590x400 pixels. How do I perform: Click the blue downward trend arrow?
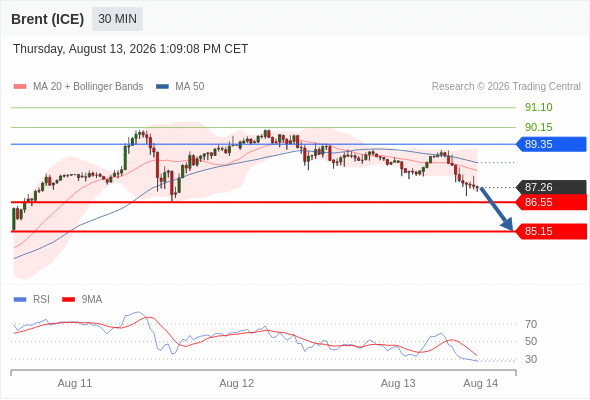(497, 209)
